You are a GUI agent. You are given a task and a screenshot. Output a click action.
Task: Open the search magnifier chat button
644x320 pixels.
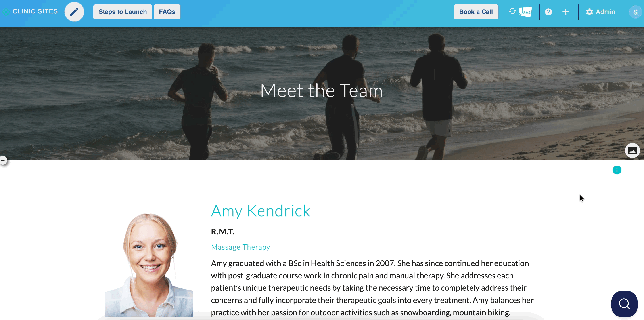(x=624, y=304)
